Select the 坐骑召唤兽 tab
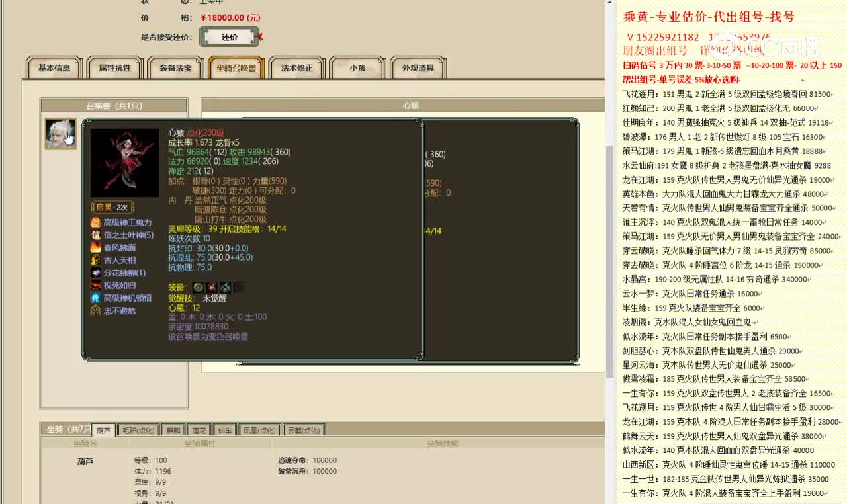Image resolution: width=847 pixels, height=504 pixels. pyautogui.click(x=236, y=68)
